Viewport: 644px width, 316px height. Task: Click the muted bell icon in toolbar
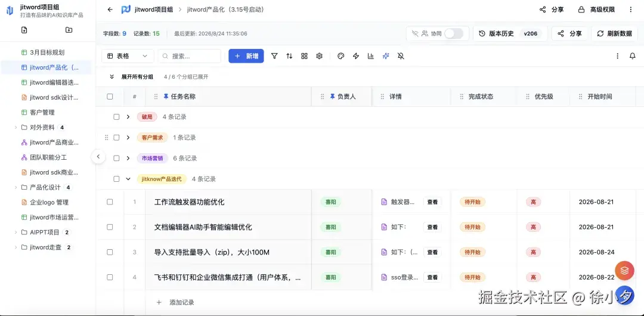pyautogui.click(x=401, y=56)
